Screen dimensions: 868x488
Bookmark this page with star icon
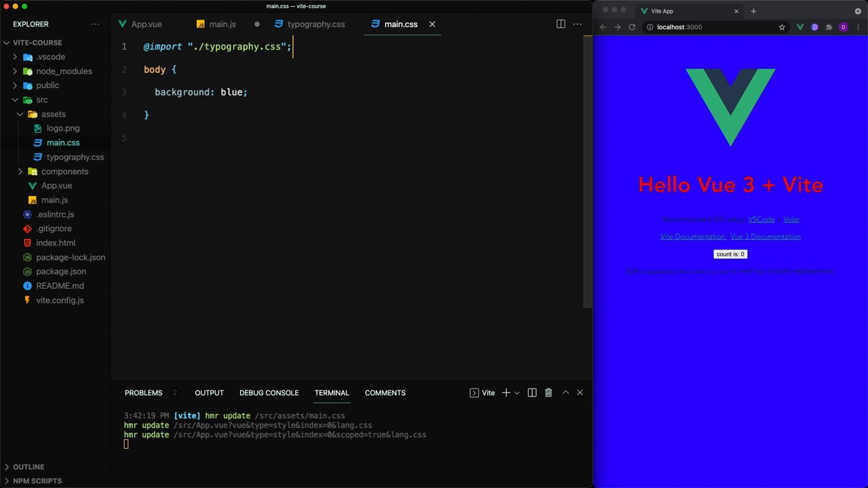[x=782, y=27]
